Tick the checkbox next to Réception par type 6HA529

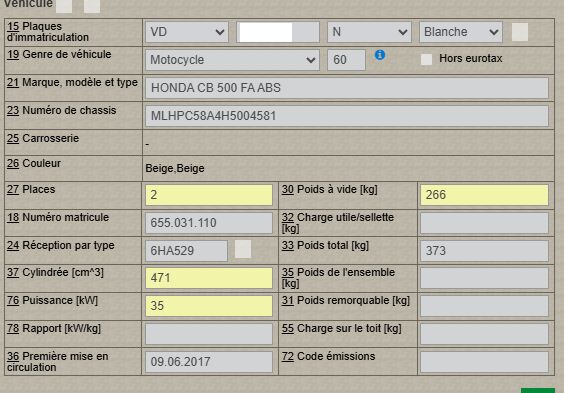pyautogui.click(x=243, y=249)
